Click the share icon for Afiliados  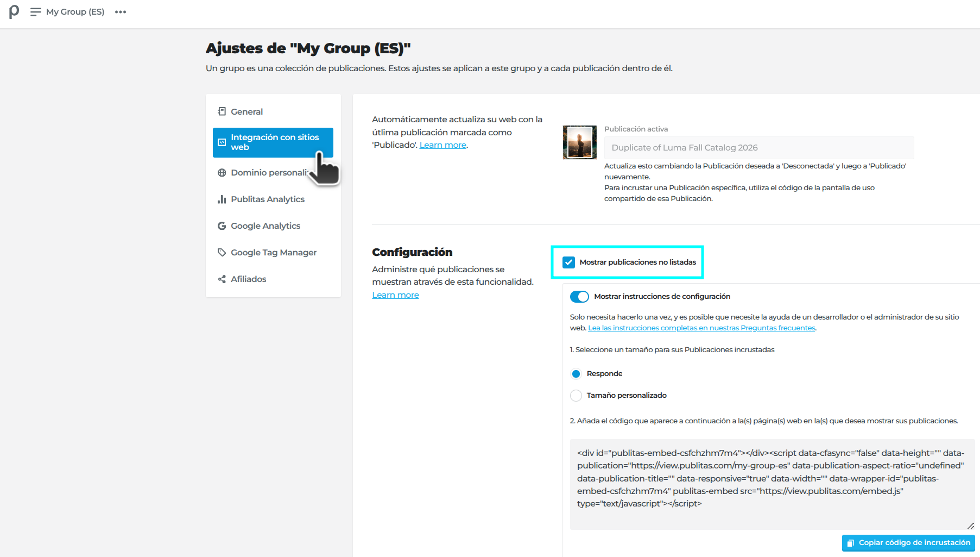pos(222,279)
